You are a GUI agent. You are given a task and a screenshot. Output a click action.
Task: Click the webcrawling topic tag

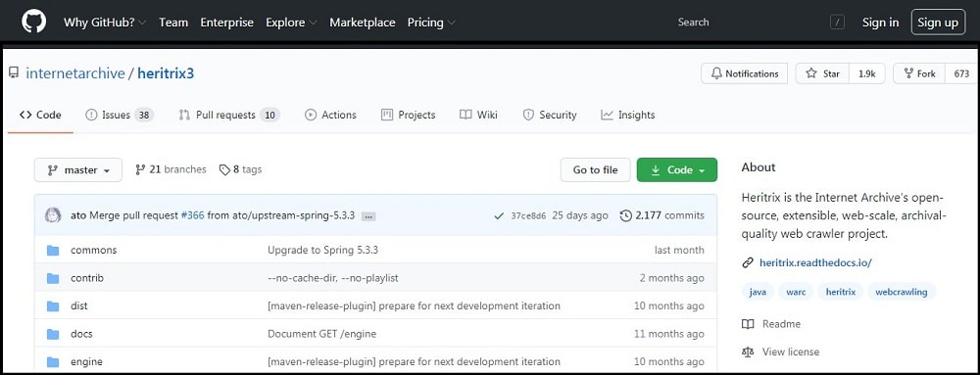pos(902,292)
